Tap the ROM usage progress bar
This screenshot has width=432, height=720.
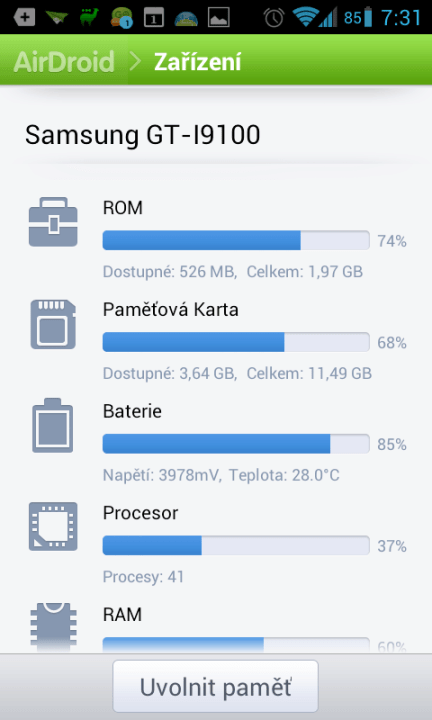point(236,240)
